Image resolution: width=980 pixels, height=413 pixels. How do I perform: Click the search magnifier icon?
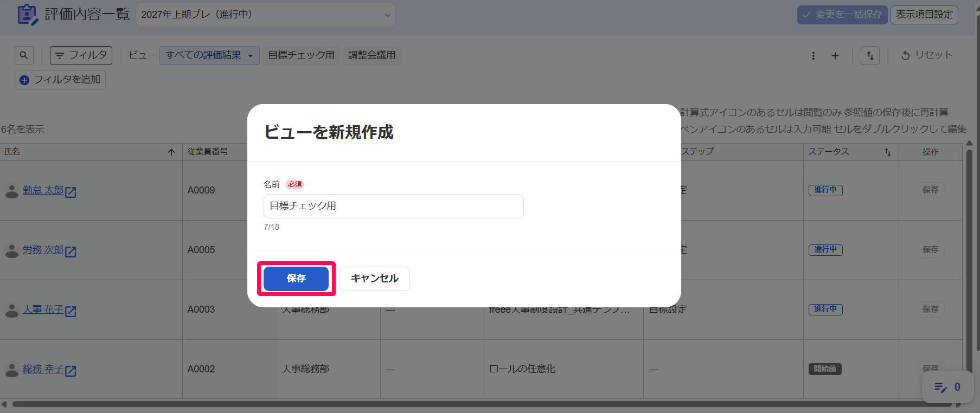coord(24,55)
